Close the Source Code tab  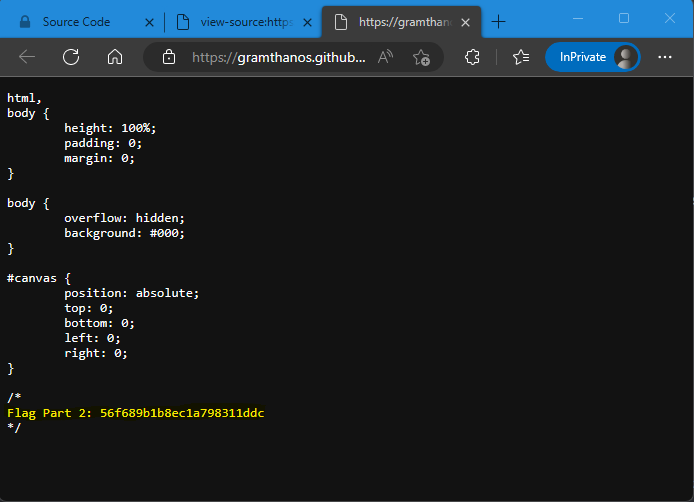pos(148,21)
